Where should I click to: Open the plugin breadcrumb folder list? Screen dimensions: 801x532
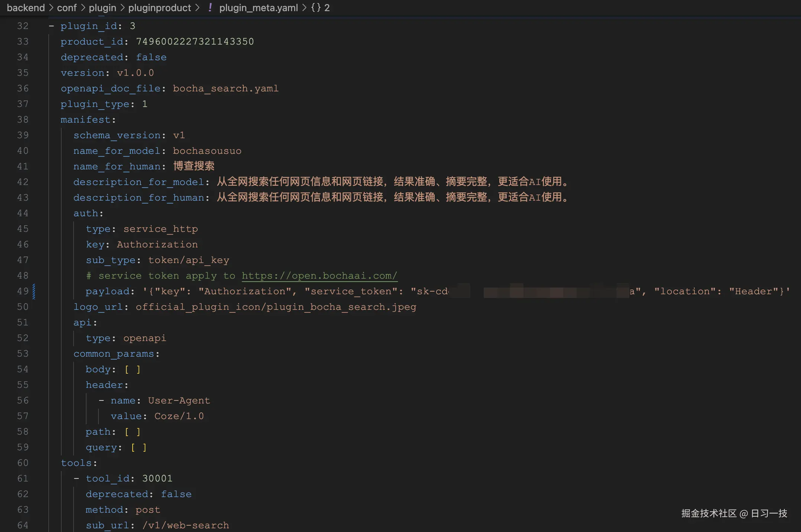pos(102,7)
